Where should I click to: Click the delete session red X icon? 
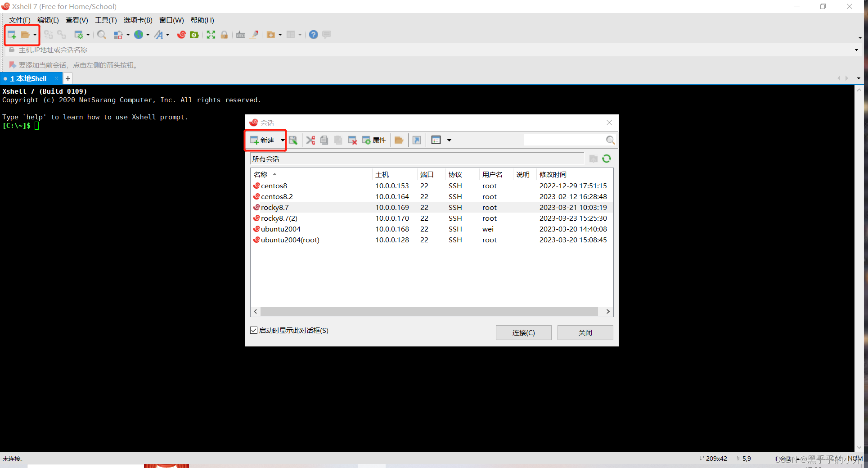(352, 140)
